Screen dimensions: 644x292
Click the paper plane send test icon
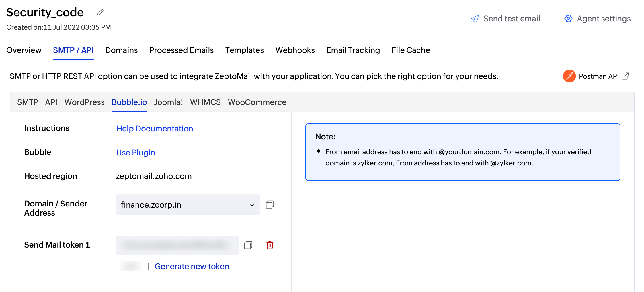pyautogui.click(x=475, y=19)
